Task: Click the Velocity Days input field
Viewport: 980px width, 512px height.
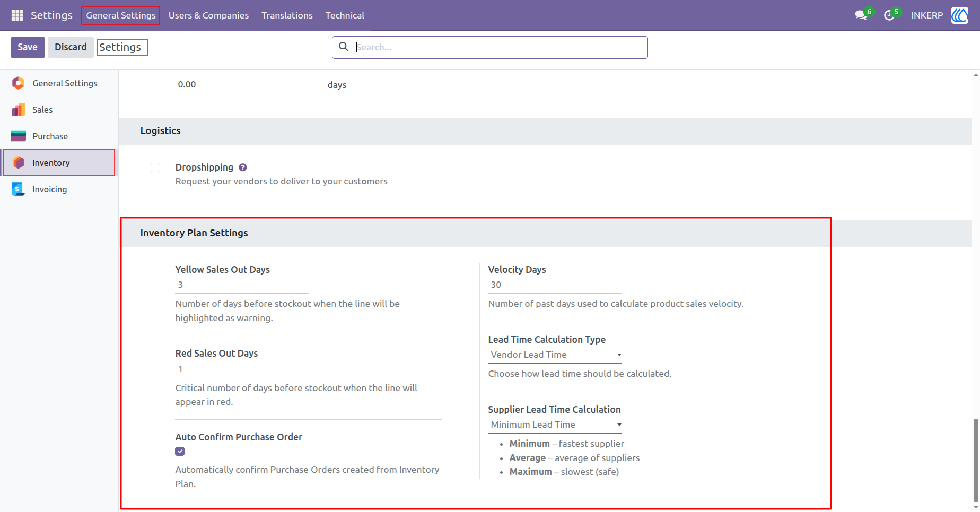Action: (x=555, y=285)
